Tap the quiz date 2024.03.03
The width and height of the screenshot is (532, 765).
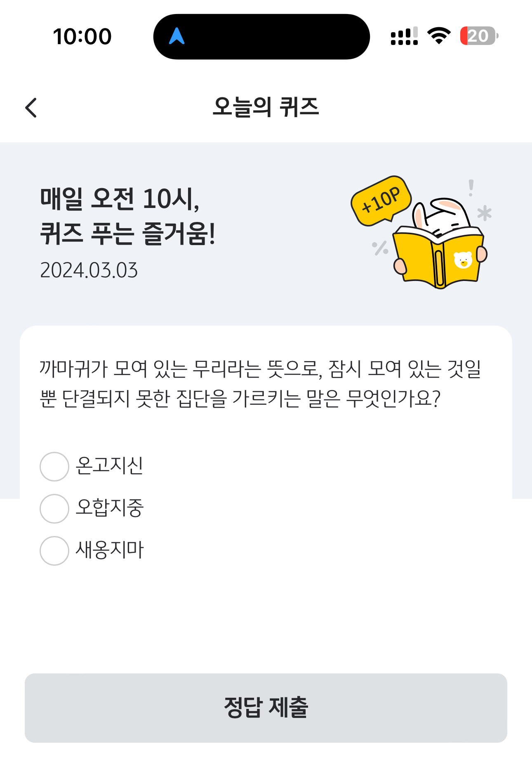pyautogui.click(x=89, y=270)
